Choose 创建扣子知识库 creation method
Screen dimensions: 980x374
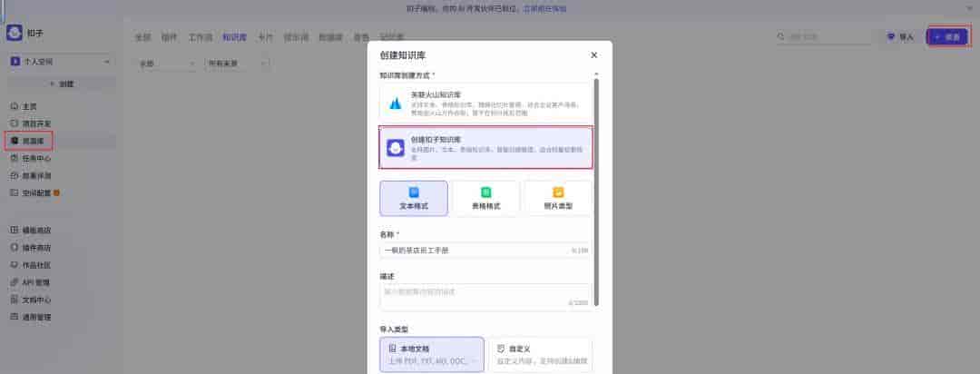(x=485, y=148)
